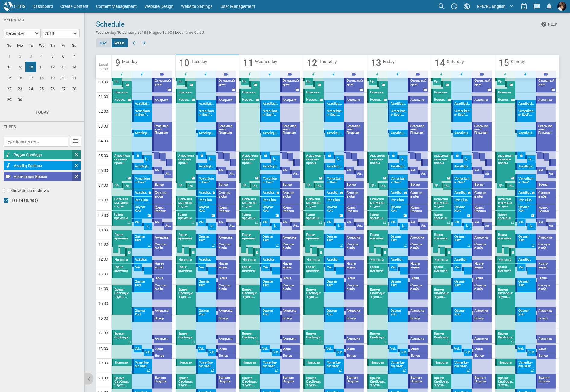Image resolution: width=570 pixels, height=392 pixels.
Task: Click Sunday's second audio note icon
Action: pyautogui.click(x=525, y=74)
